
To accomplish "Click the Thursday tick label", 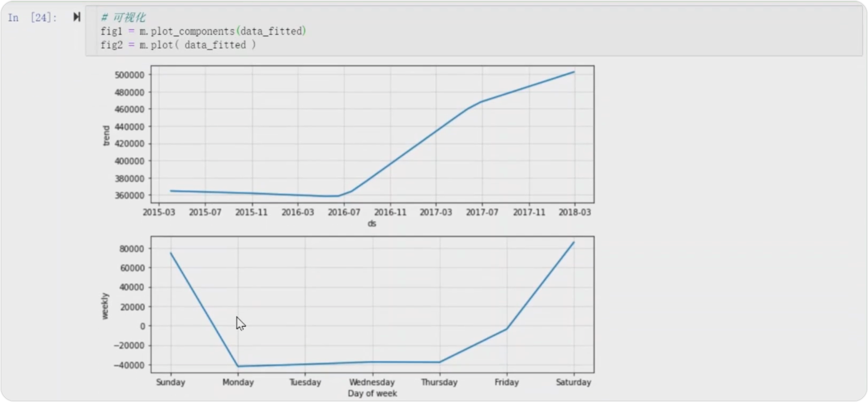I will click(x=439, y=382).
